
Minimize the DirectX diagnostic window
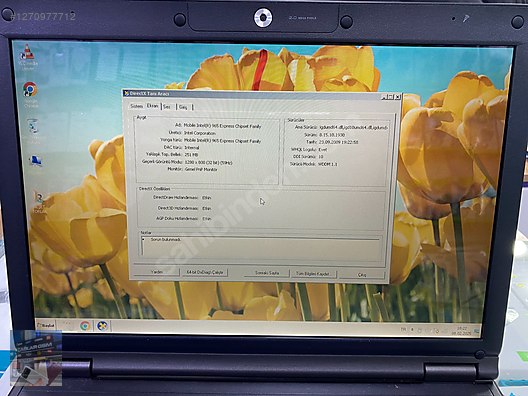coord(384,97)
